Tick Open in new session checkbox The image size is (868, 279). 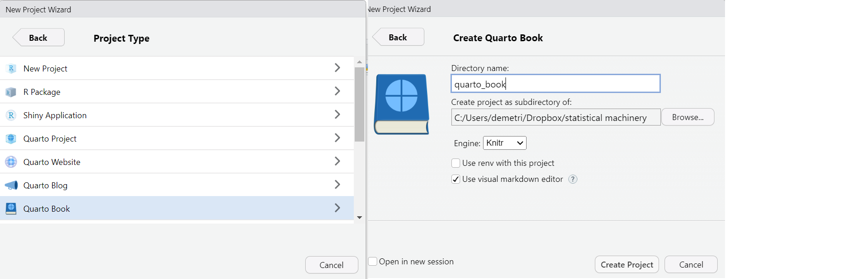(373, 262)
